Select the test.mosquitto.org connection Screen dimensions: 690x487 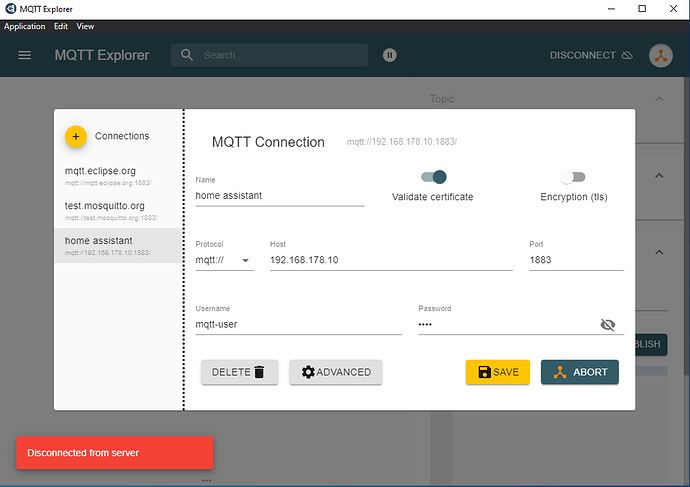(118, 211)
